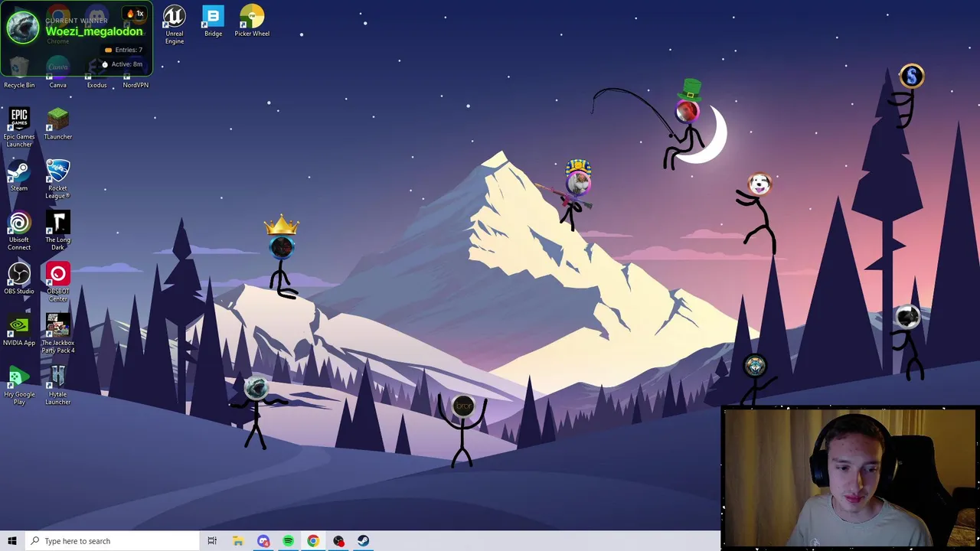The width and height of the screenshot is (980, 551).
Task: Open the Ubisoft Connect desktop icon
Action: [x=19, y=230]
